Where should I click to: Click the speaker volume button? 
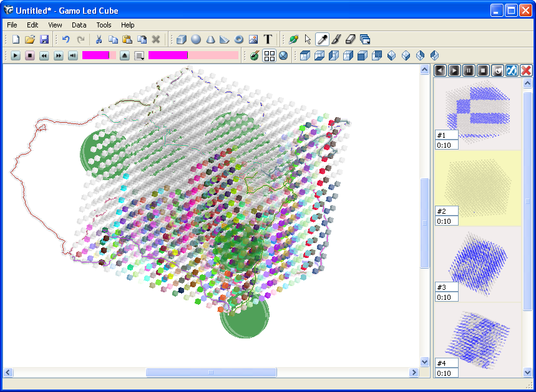(73, 55)
